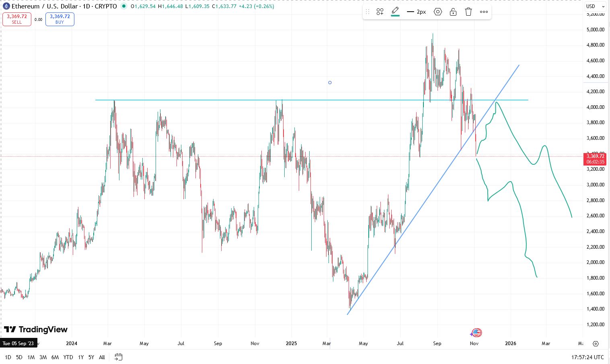The width and height of the screenshot is (610, 364).
Task: Click the Ethereum series status dot
Action: coord(124,6)
